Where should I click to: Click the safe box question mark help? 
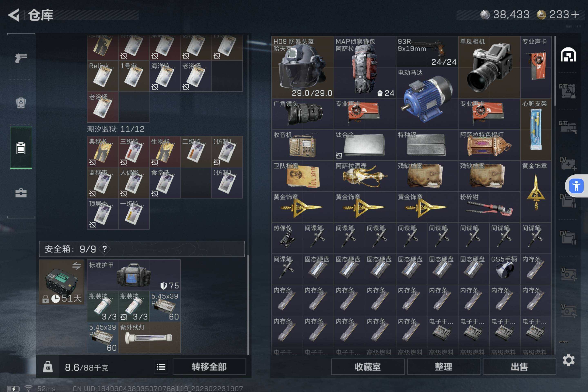click(x=105, y=249)
